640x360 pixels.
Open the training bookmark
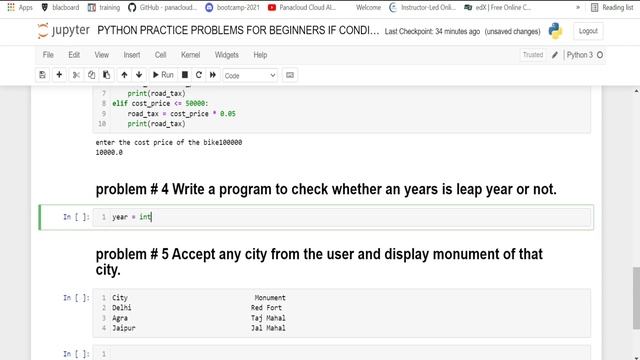click(104, 7)
